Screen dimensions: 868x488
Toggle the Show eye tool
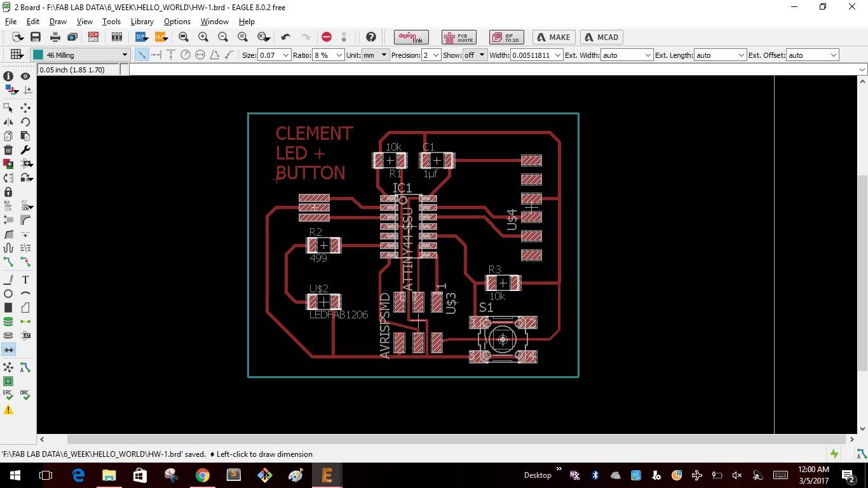pyautogui.click(x=25, y=76)
